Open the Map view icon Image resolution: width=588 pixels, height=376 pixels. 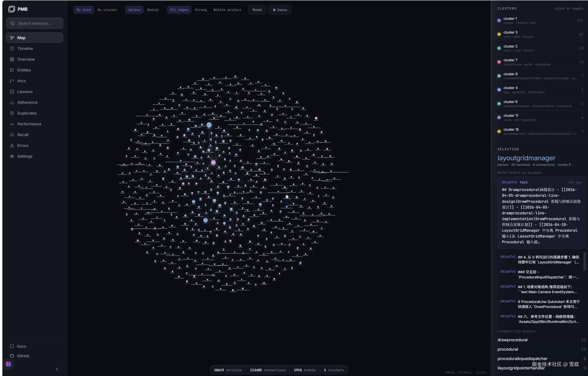pyautogui.click(x=12, y=38)
